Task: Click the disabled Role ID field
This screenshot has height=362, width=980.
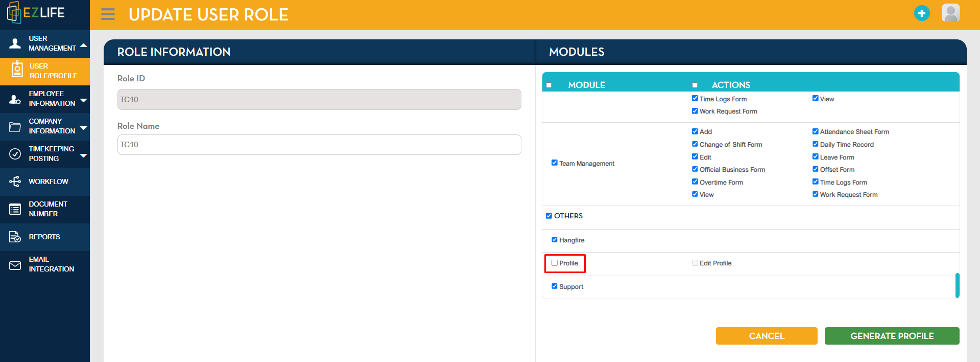Action: click(x=319, y=100)
